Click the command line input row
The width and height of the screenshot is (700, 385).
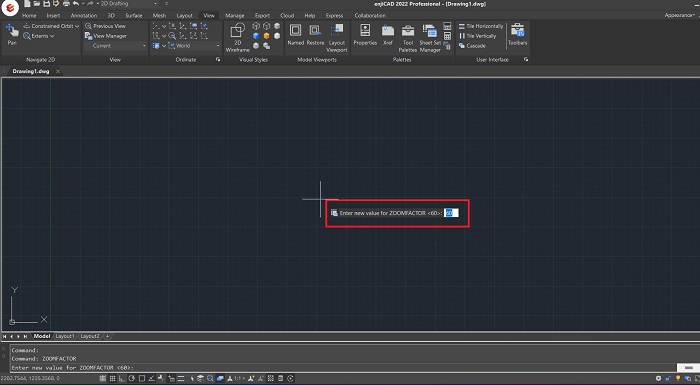(x=344, y=368)
